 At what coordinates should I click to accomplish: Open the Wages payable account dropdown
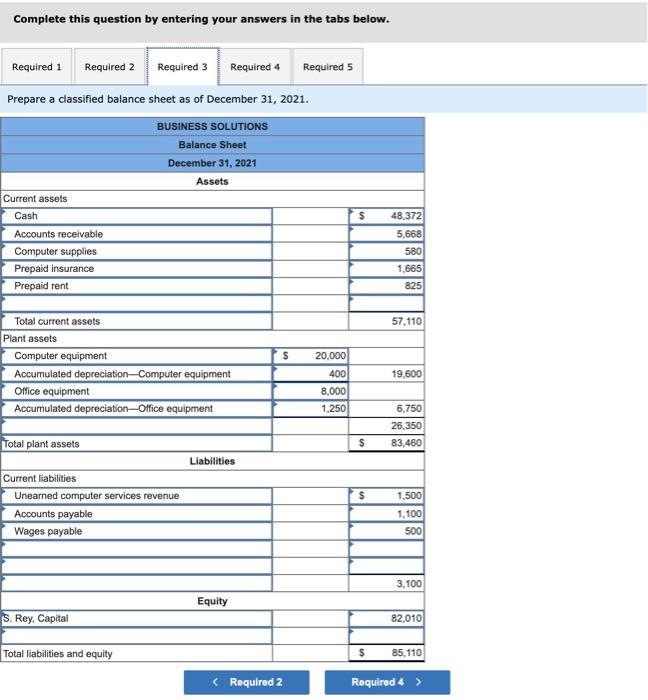(x=137, y=531)
